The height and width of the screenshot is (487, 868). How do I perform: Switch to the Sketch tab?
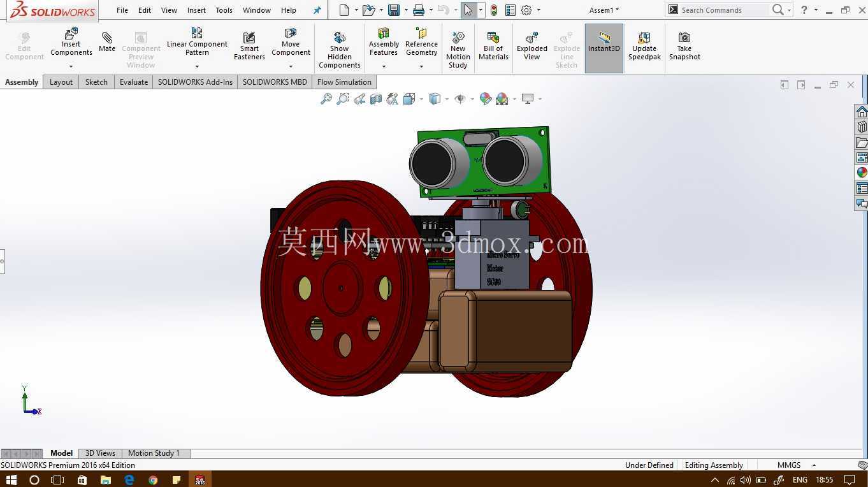click(x=96, y=82)
